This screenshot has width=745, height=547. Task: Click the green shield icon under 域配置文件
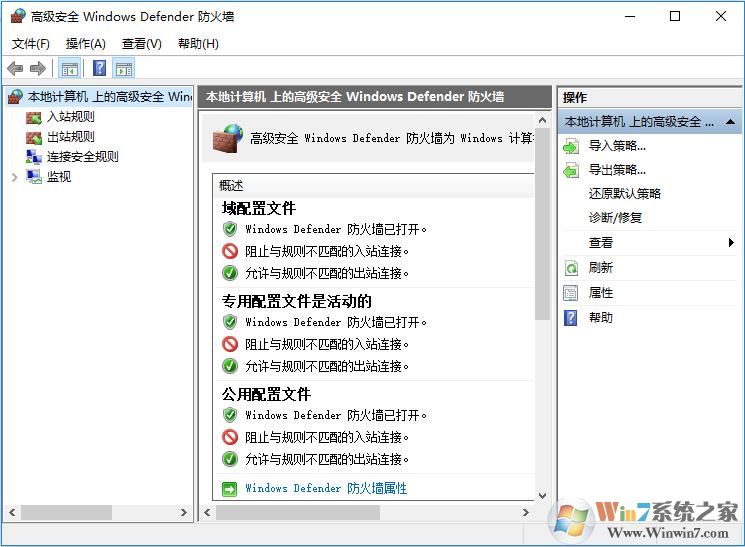(x=230, y=229)
